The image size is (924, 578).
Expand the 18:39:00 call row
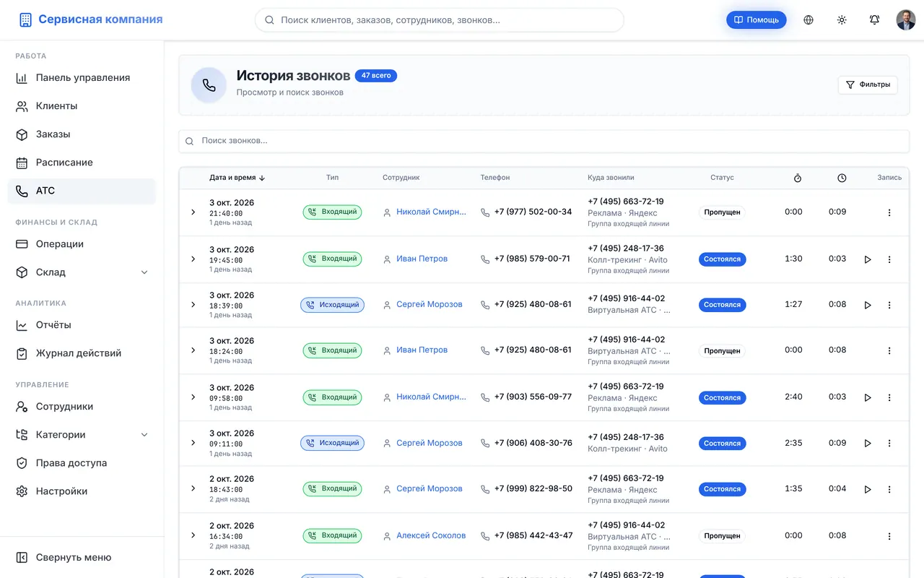tap(193, 304)
